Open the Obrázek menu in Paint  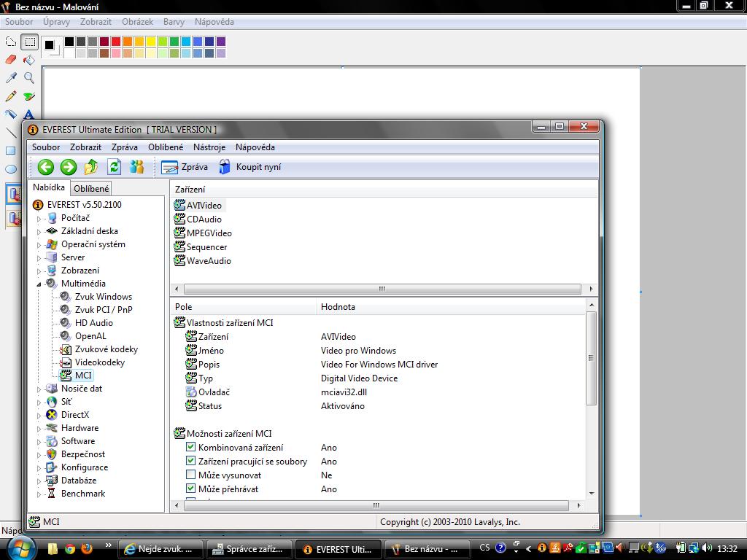tap(137, 22)
